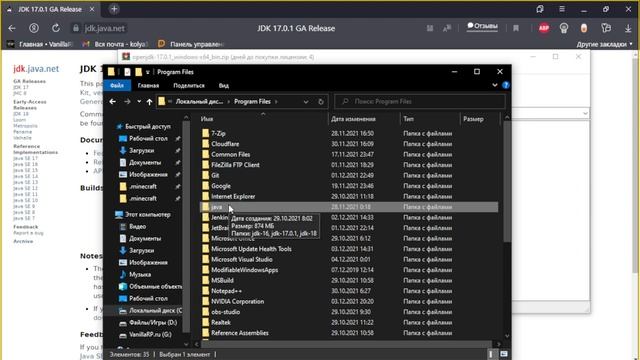Open the VanillaRP.ru (G:) drive

tap(150, 335)
